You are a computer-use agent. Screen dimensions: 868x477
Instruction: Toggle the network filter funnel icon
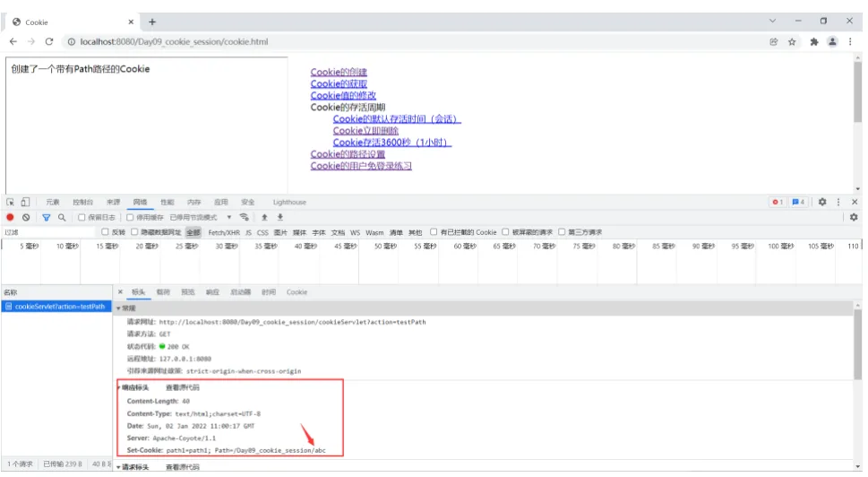(x=46, y=217)
